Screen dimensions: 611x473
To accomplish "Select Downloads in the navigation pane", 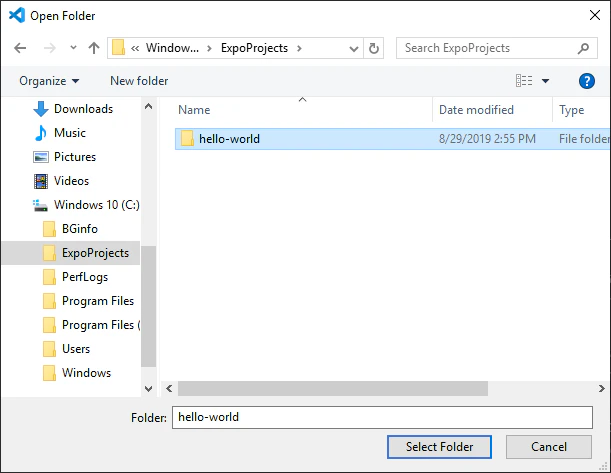I will [x=83, y=109].
